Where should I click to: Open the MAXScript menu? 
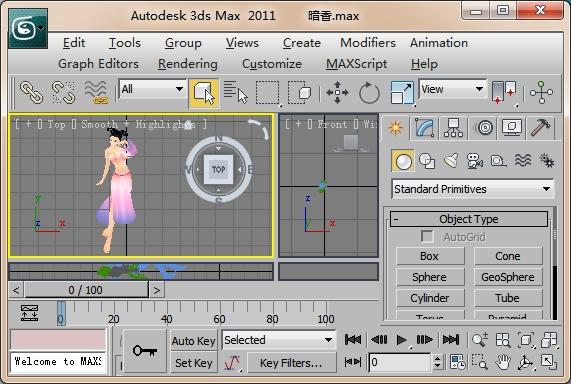click(x=357, y=64)
